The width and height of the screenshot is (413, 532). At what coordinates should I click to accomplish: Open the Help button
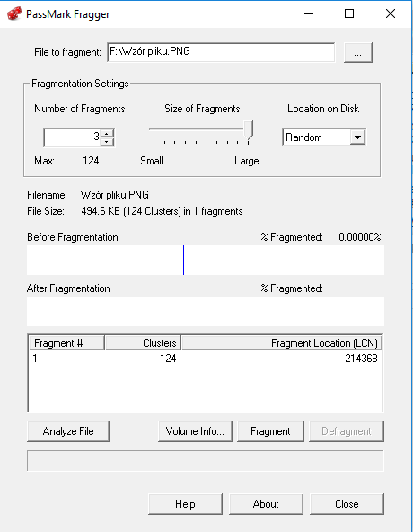[185, 504]
